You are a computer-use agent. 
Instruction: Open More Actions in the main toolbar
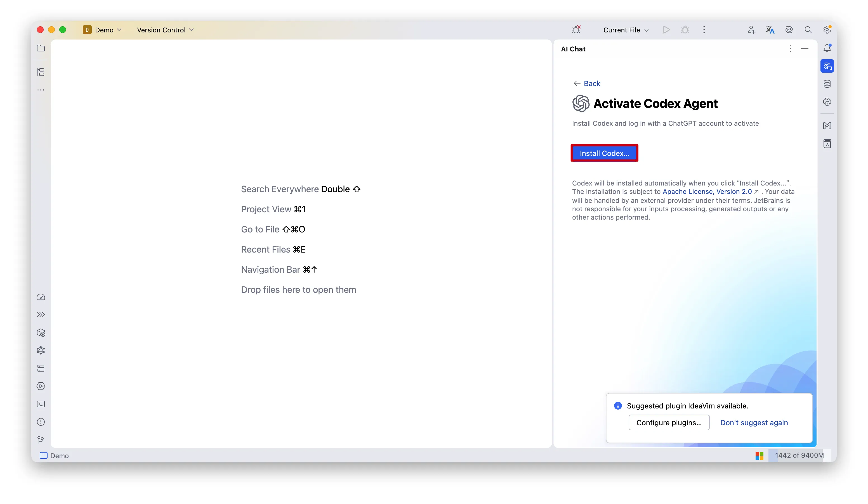(704, 30)
